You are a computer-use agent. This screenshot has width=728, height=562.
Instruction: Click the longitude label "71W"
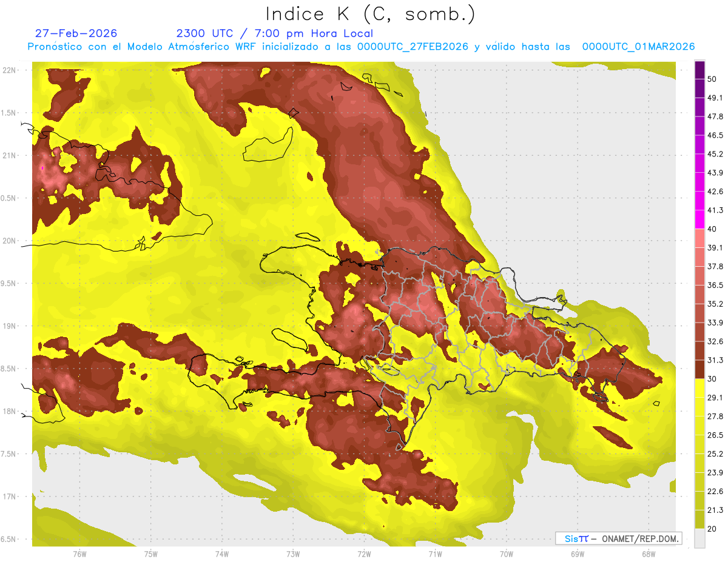pyautogui.click(x=435, y=554)
